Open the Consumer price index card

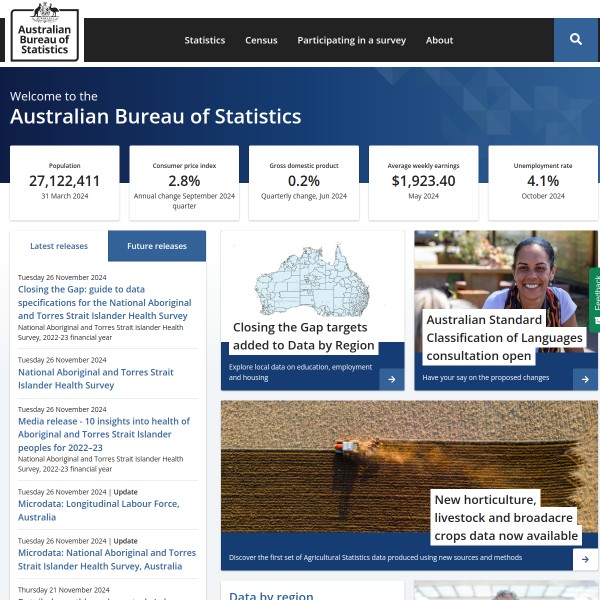[184, 182]
